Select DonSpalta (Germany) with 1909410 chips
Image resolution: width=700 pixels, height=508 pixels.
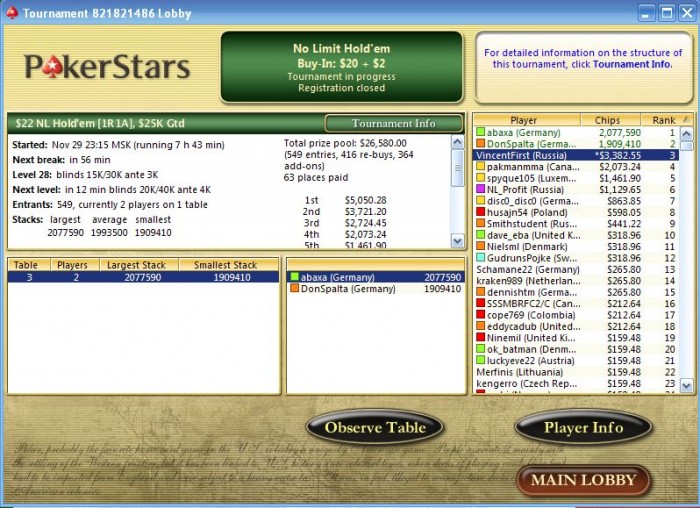[375, 289]
